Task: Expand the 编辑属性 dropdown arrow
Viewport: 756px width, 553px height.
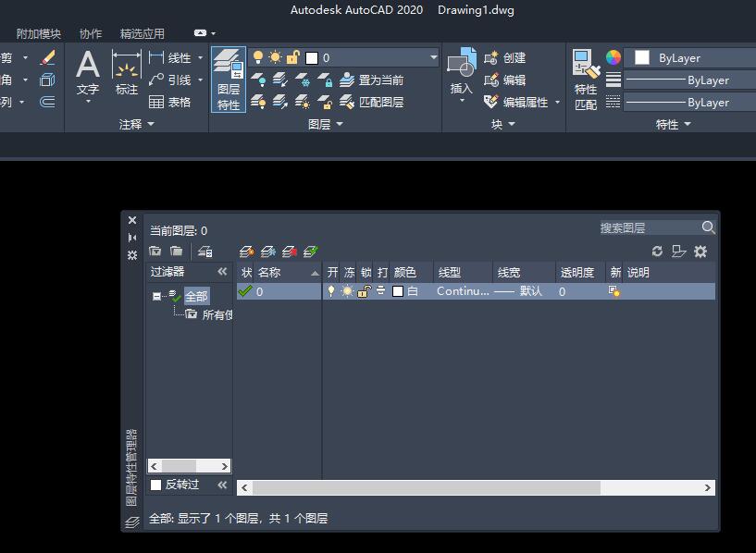Action: tap(556, 103)
